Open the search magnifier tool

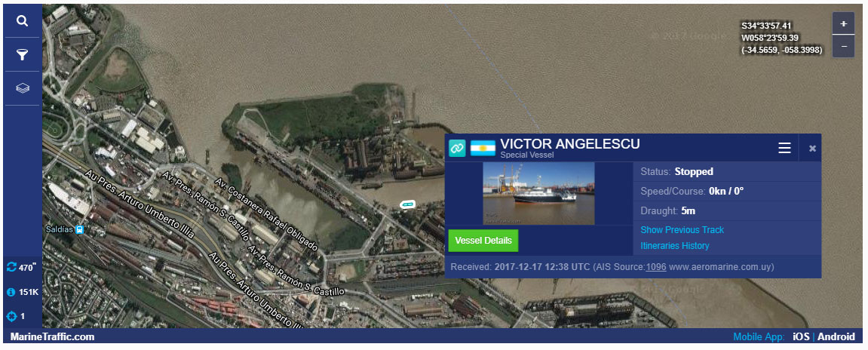pyautogui.click(x=22, y=21)
